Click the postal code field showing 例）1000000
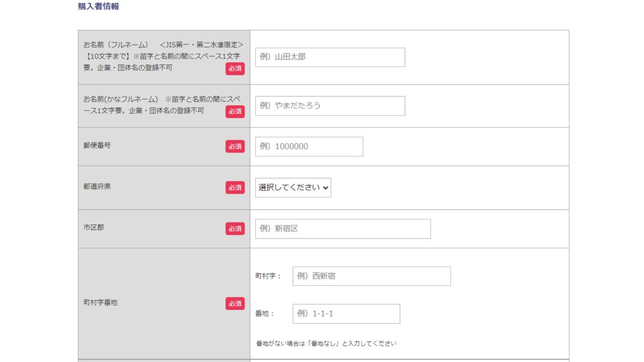This screenshot has width=644, height=362. click(x=309, y=146)
